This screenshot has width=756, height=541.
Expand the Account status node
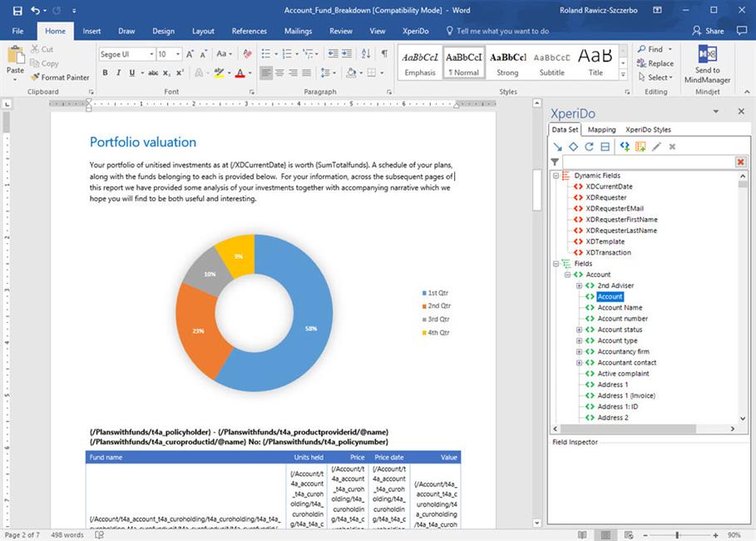point(579,330)
